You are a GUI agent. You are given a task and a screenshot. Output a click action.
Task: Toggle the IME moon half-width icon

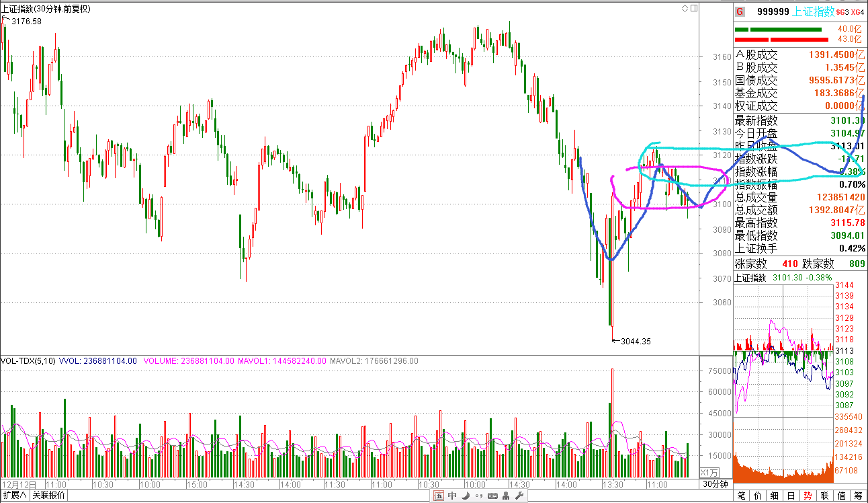pyautogui.click(x=465, y=496)
